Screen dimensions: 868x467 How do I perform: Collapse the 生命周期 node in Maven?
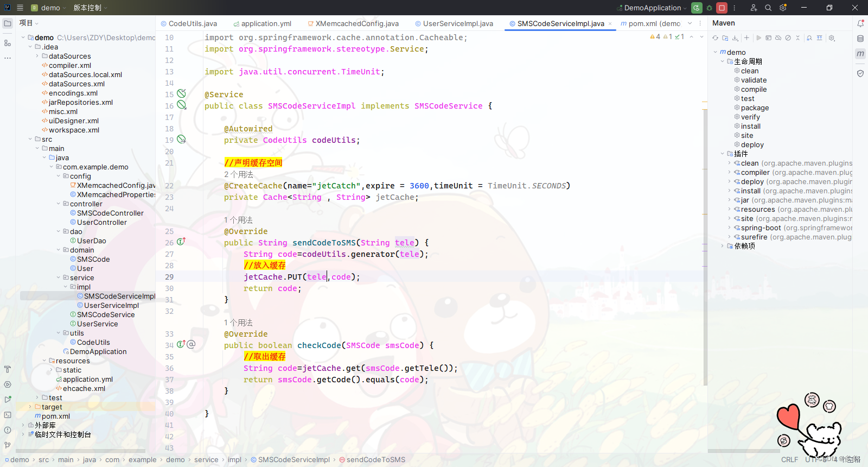723,61
